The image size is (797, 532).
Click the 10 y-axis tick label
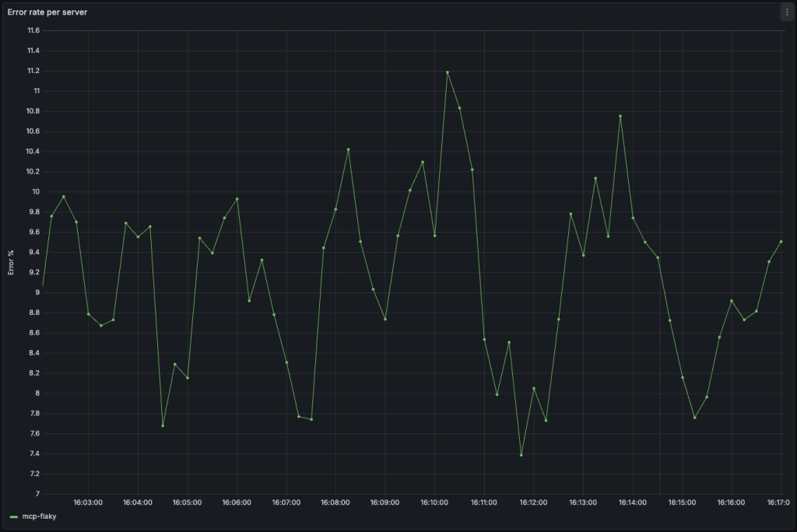(36, 192)
